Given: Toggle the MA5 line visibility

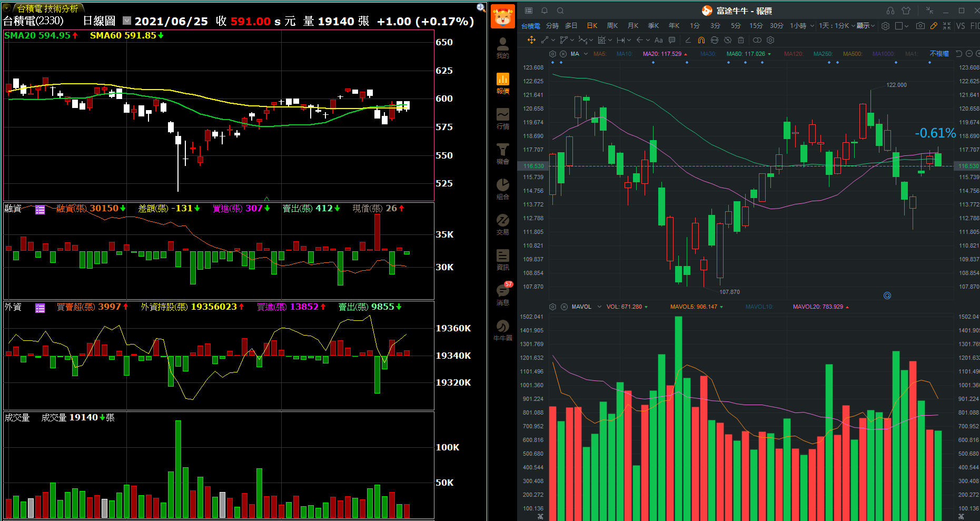Looking at the screenshot, I should point(600,54).
